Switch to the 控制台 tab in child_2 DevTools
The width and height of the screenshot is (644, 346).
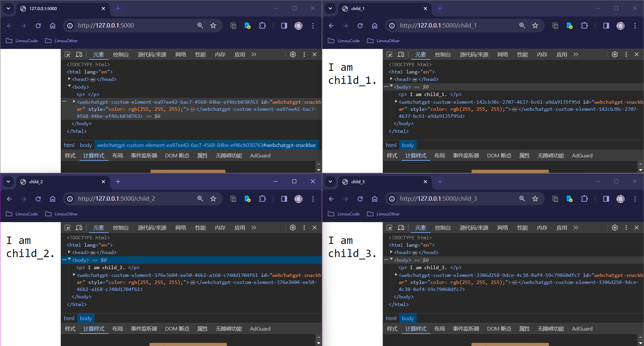click(121, 228)
